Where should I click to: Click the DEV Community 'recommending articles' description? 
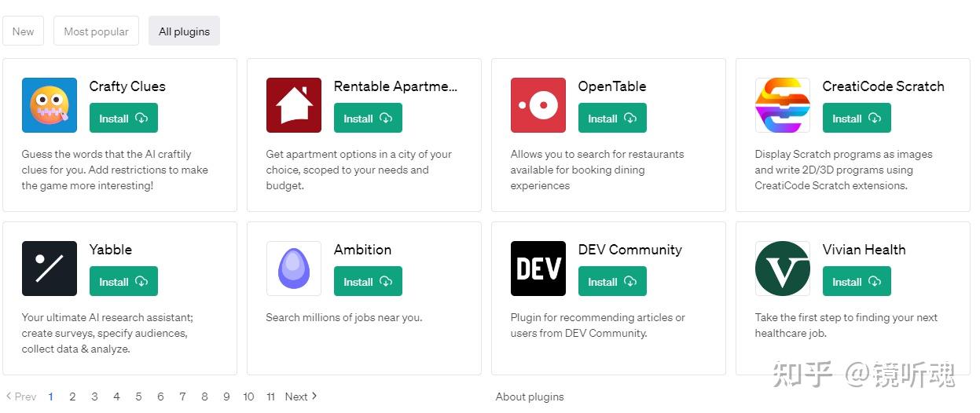tap(598, 325)
